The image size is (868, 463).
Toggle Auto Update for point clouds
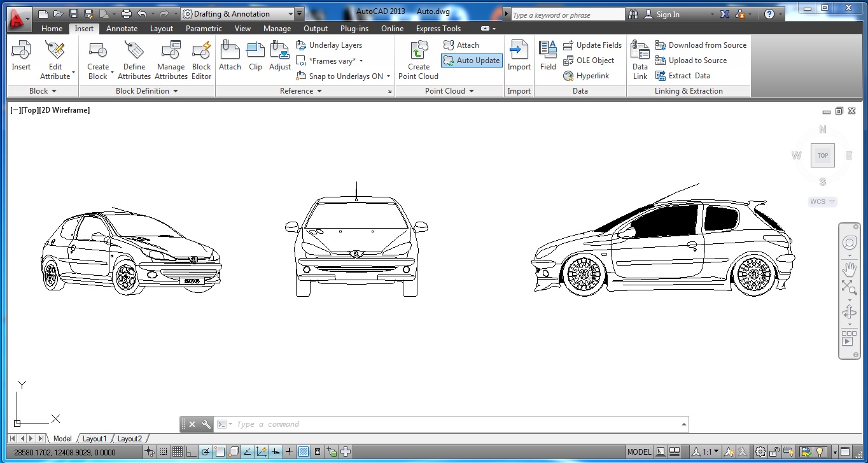point(472,61)
